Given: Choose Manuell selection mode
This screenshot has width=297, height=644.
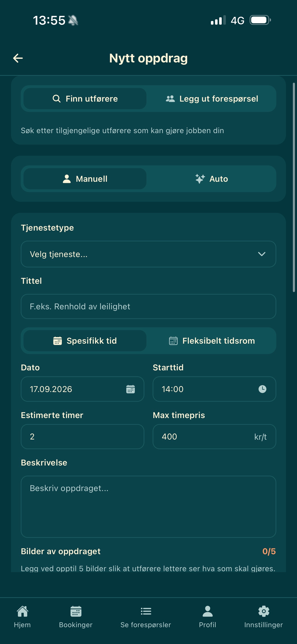Looking at the screenshot, I should [x=85, y=179].
